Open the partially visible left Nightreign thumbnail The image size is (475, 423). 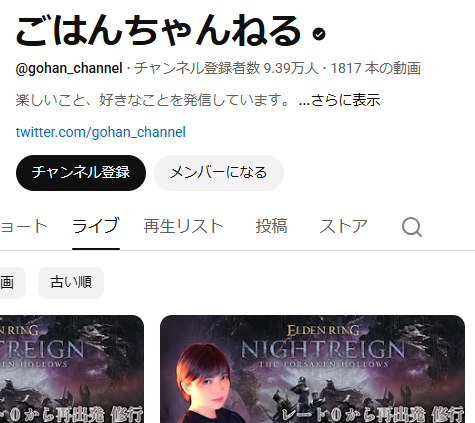coord(72,369)
